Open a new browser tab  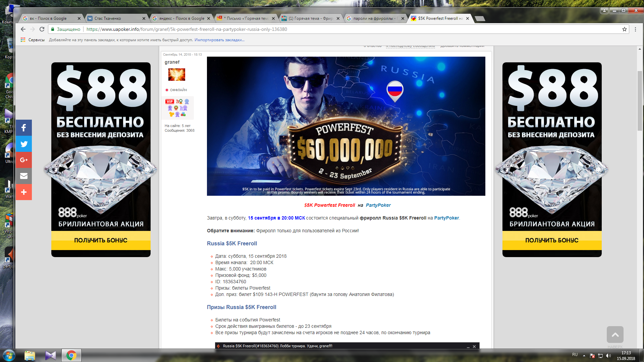click(x=480, y=19)
